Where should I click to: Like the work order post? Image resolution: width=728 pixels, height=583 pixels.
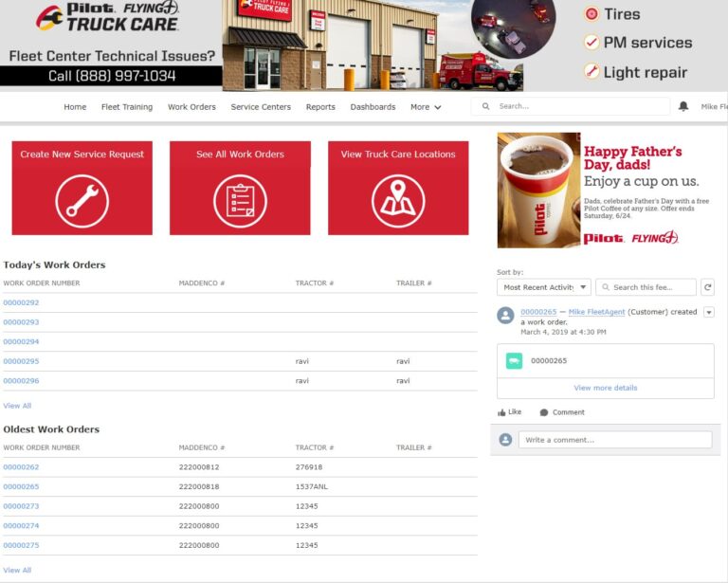(510, 412)
